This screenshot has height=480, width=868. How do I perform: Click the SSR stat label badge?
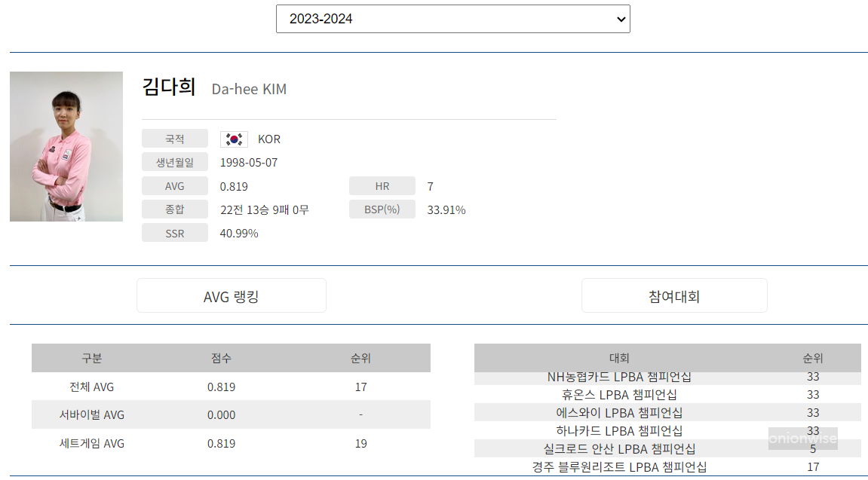click(x=174, y=232)
